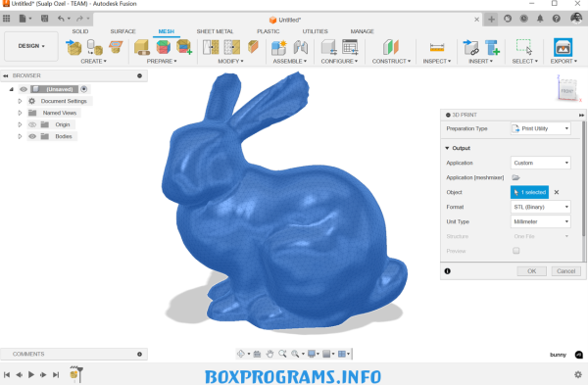Click the ViewCube in the corner

pos(567,89)
